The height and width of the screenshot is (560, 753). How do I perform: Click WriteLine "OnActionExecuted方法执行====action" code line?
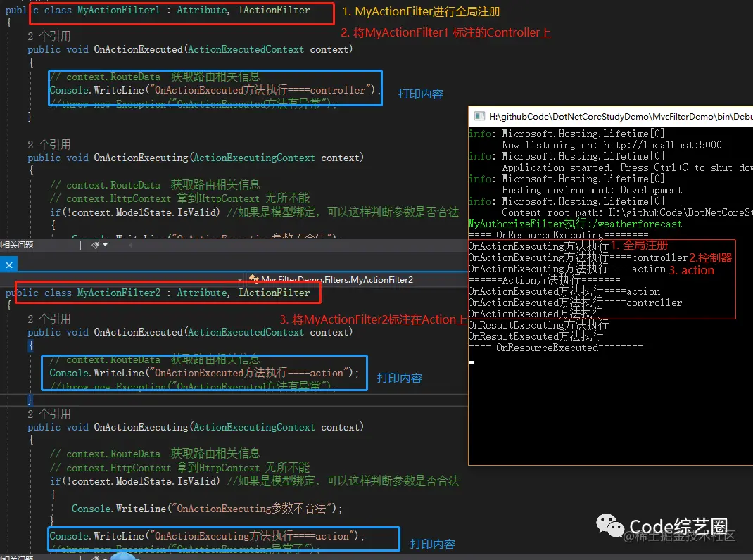pyautogui.click(x=204, y=373)
